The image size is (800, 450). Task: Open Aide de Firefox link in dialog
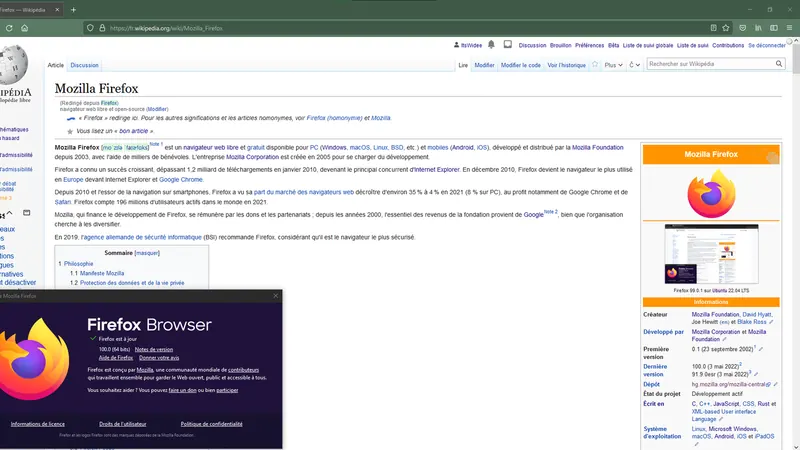[x=116, y=358]
